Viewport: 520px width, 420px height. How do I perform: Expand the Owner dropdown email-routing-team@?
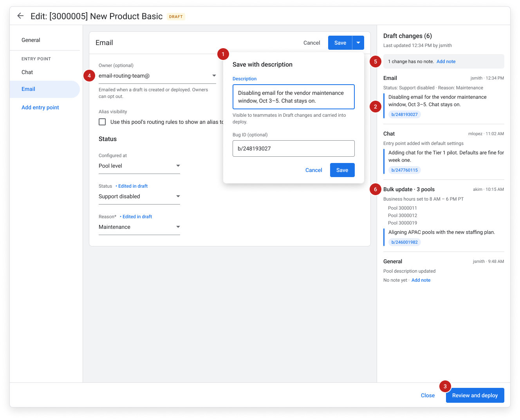pos(157,76)
